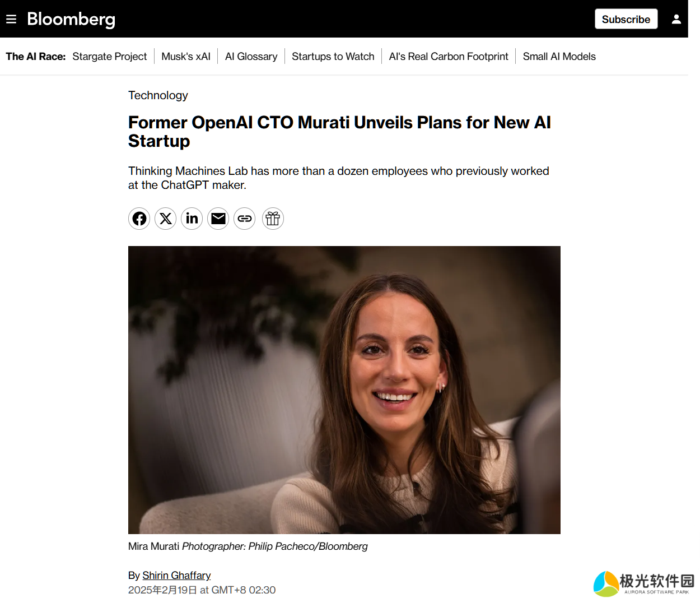The image size is (700, 598).
Task: Share article on LinkedIn
Action: (192, 219)
